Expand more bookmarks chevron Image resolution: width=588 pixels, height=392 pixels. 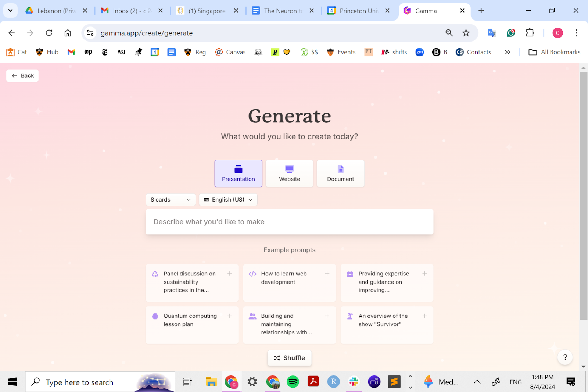508,52
